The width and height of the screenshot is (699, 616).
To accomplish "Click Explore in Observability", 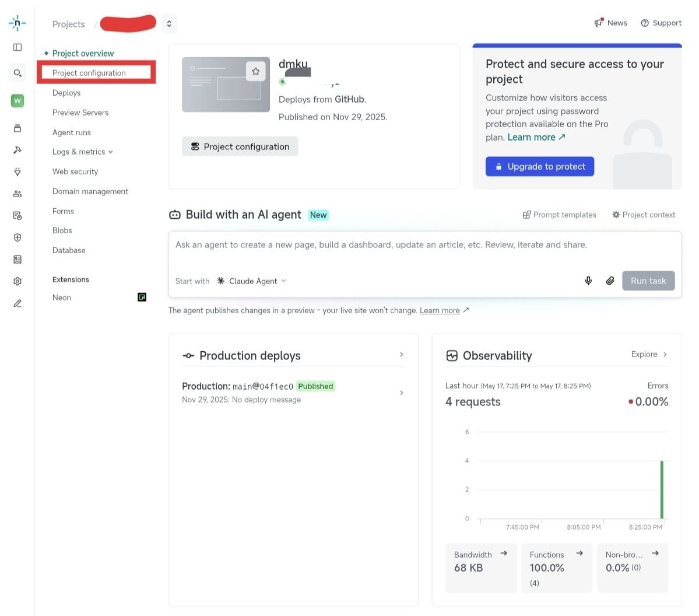I will click(x=649, y=354).
